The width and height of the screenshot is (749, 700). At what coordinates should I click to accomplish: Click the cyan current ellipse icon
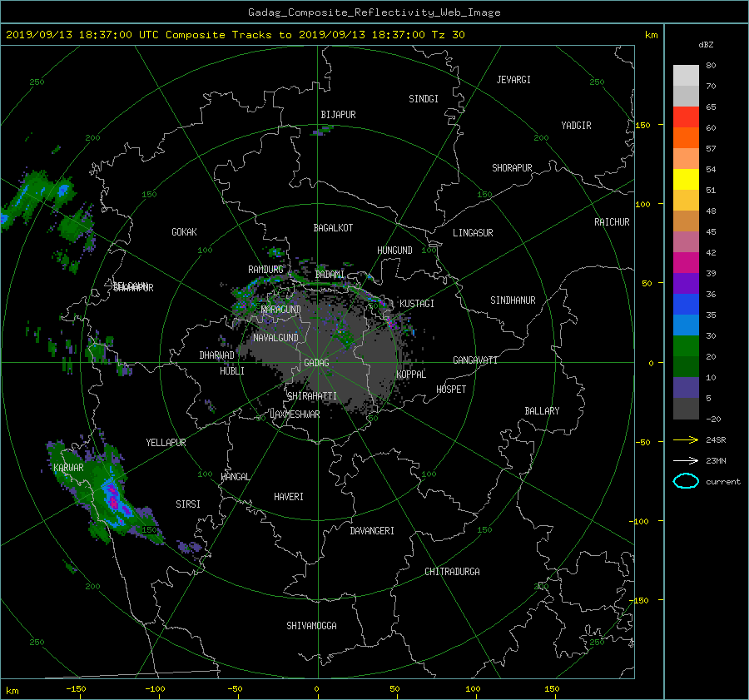(686, 481)
